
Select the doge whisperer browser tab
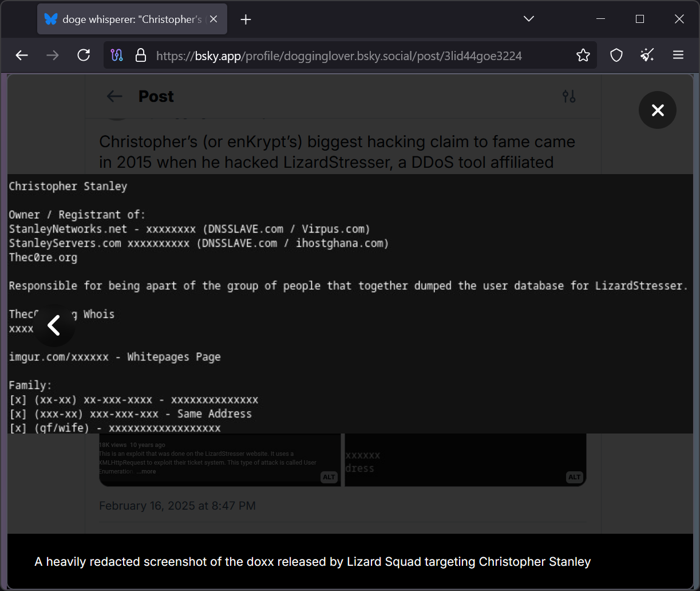[132, 19]
